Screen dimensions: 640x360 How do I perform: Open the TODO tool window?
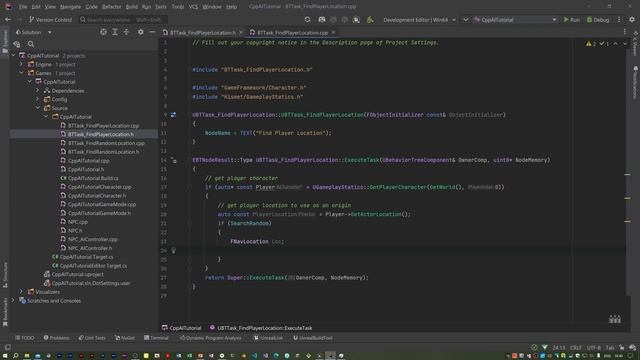tap(25, 338)
